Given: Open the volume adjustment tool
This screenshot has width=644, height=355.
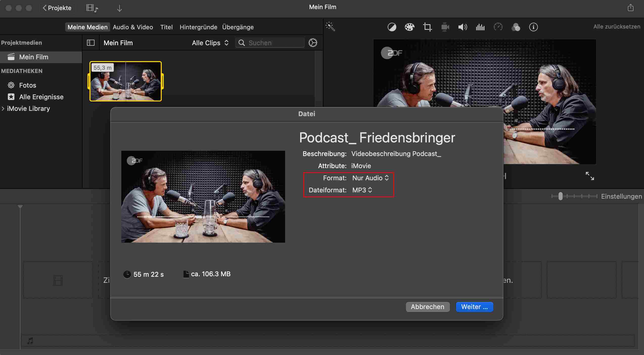Looking at the screenshot, I should 463,27.
